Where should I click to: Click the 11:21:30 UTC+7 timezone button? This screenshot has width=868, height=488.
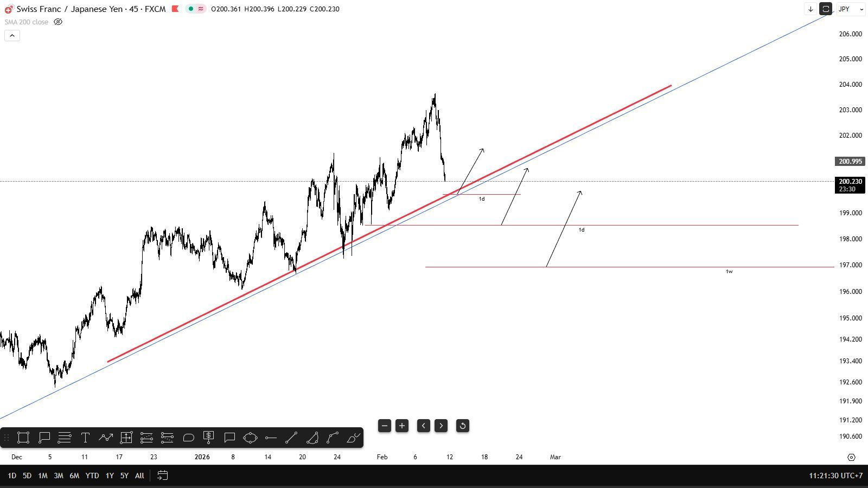835,476
